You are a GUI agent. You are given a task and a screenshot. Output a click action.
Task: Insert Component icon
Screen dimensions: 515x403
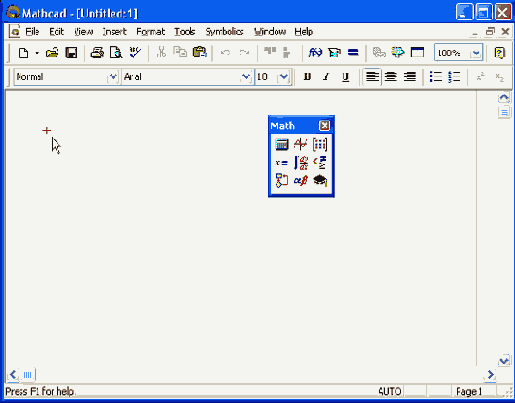pos(398,52)
